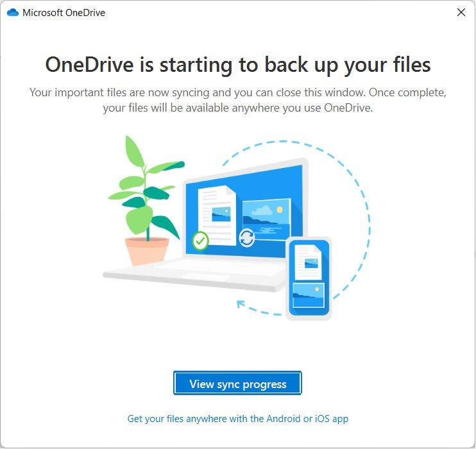Image resolution: width=476 pixels, height=449 pixels.
Task: Open the Android or iOS app link
Action: pyautogui.click(x=238, y=419)
